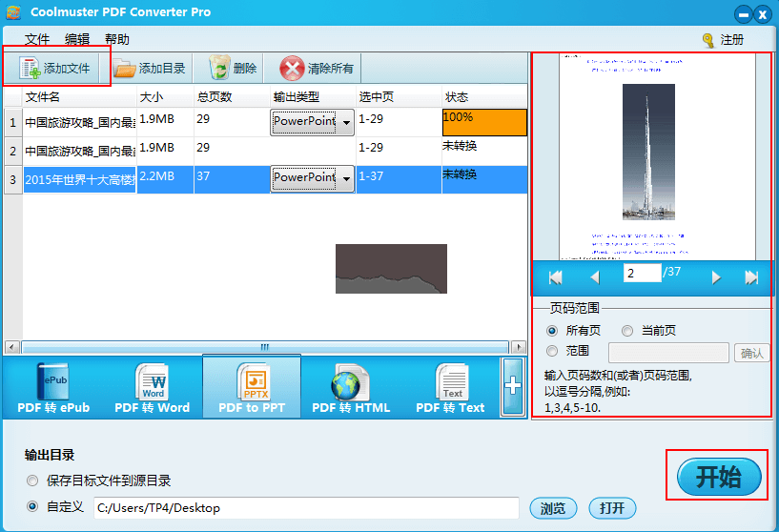Viewport: 779px width, 532px height.
Task: Click row number 2 header cell
Action: pyautogui.click(x=13, y=151)
